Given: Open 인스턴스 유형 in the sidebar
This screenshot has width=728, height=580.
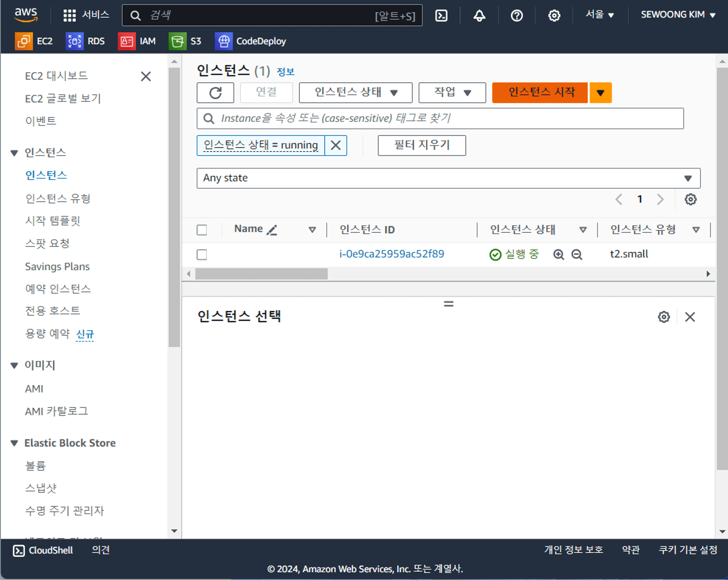Looking at the screenshot, I should (x=58, y=199).
